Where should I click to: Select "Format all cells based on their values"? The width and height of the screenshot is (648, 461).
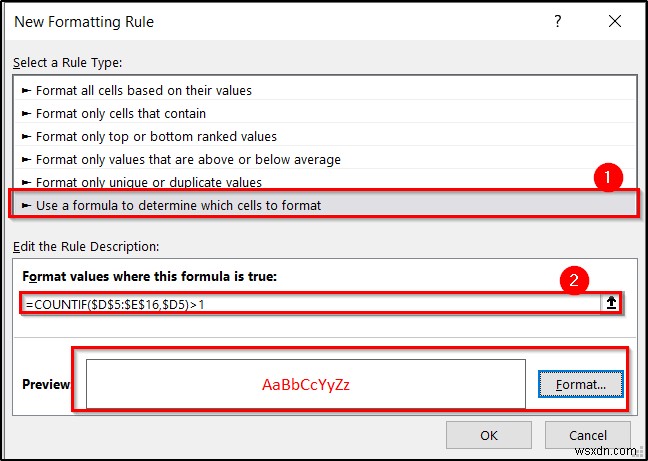pos(144,90)
